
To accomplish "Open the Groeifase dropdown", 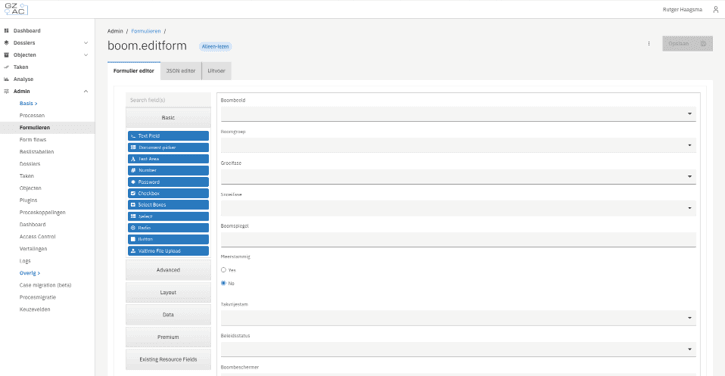I will 458,177.
